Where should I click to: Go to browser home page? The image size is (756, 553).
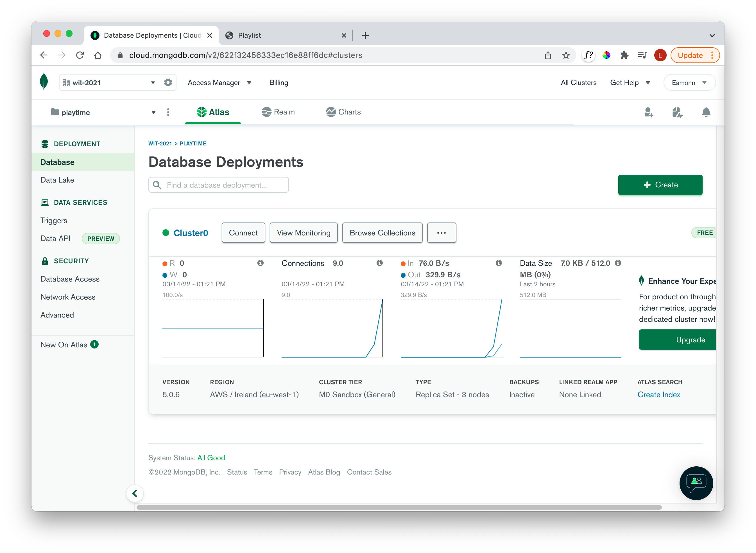[98, 55]
